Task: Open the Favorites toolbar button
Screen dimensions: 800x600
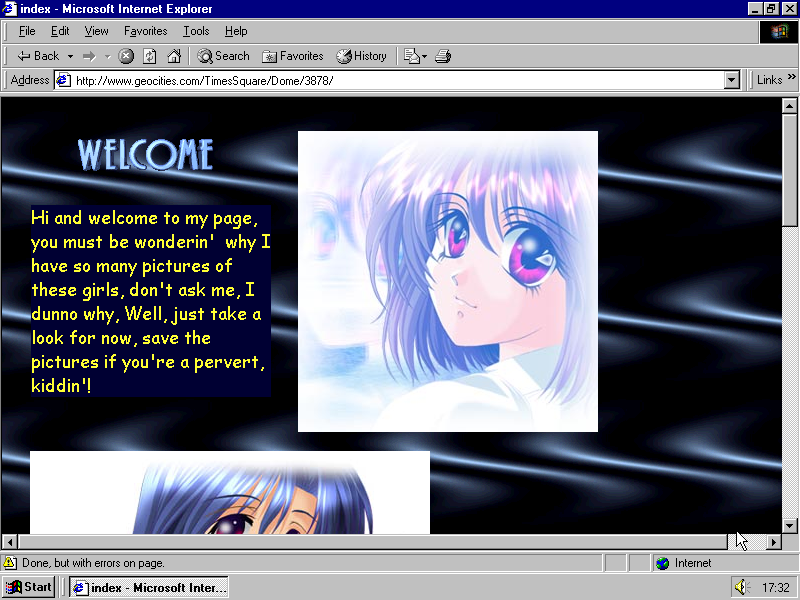Action: pyautogui.click(x=293, y=56)
